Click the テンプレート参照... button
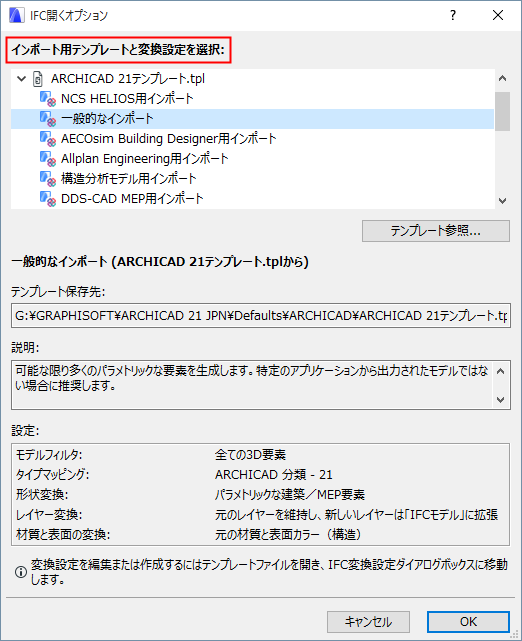Image resolution: width=522 pixels, height=641 pixels. (x=436, y=231)
